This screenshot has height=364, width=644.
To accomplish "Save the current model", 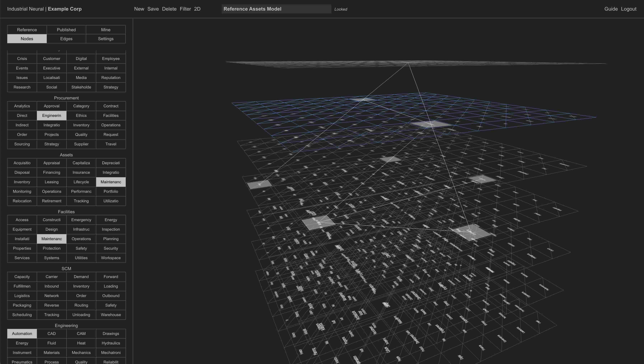I will pos(153,9).
